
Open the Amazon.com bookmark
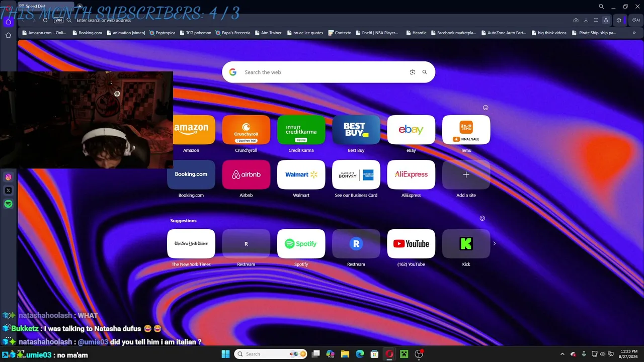point(44,33)
